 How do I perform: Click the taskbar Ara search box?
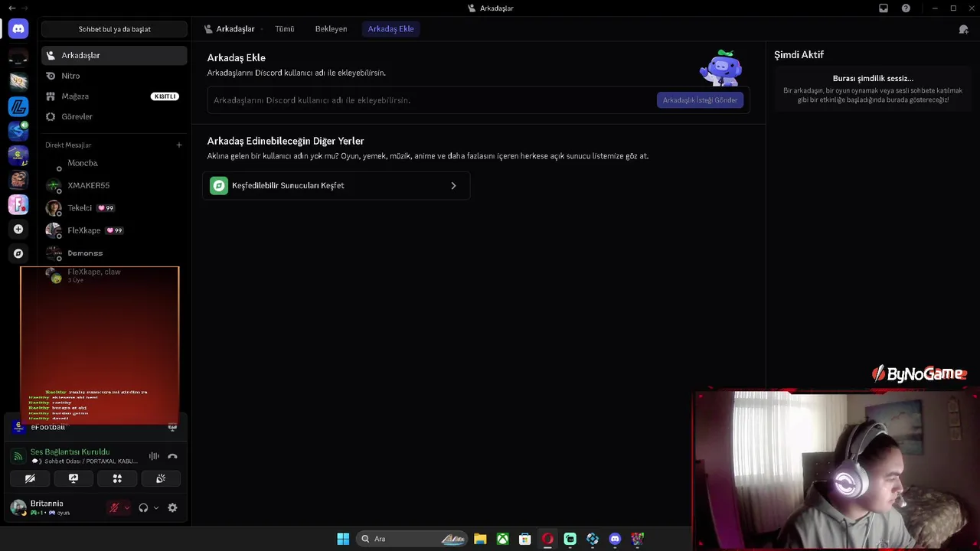click(x=413, y=539)
